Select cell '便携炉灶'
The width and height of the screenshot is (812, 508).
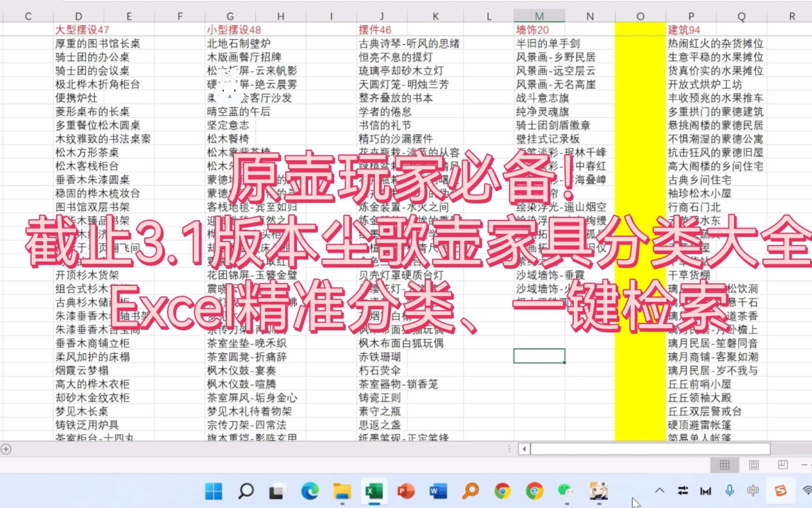[x=76, y=98]
